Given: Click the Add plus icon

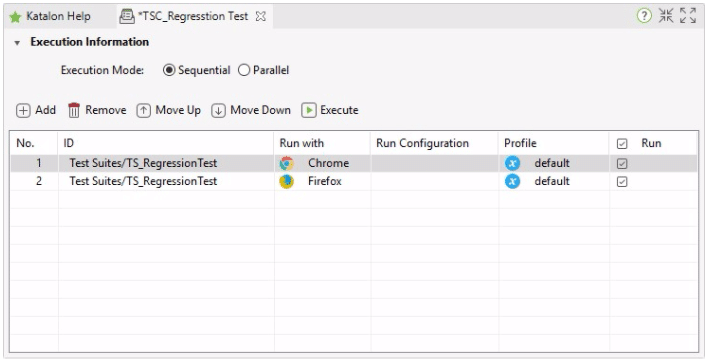Looking at the screenshot, I should (x=23, y=111).
